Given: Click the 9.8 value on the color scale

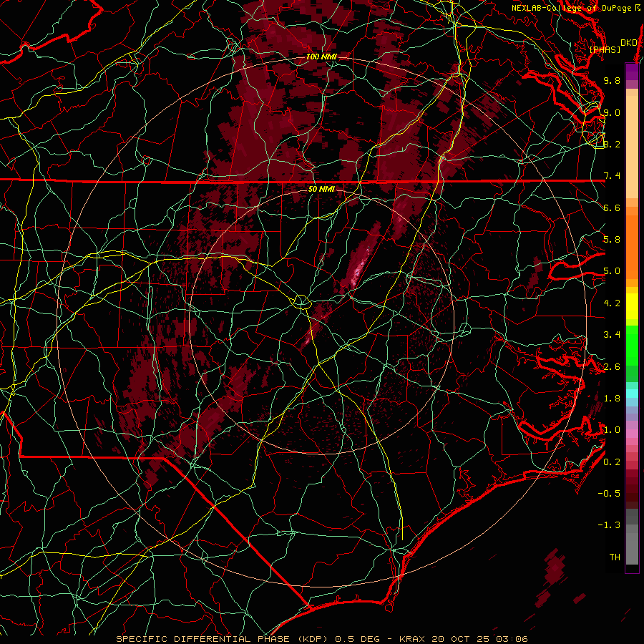Looking at the screenshot, I should coord(612,80).
